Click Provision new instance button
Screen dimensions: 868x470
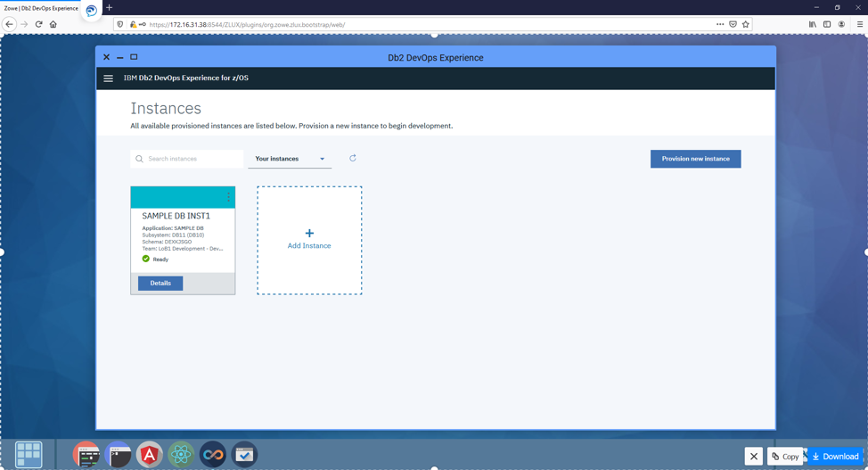[696, 159]
